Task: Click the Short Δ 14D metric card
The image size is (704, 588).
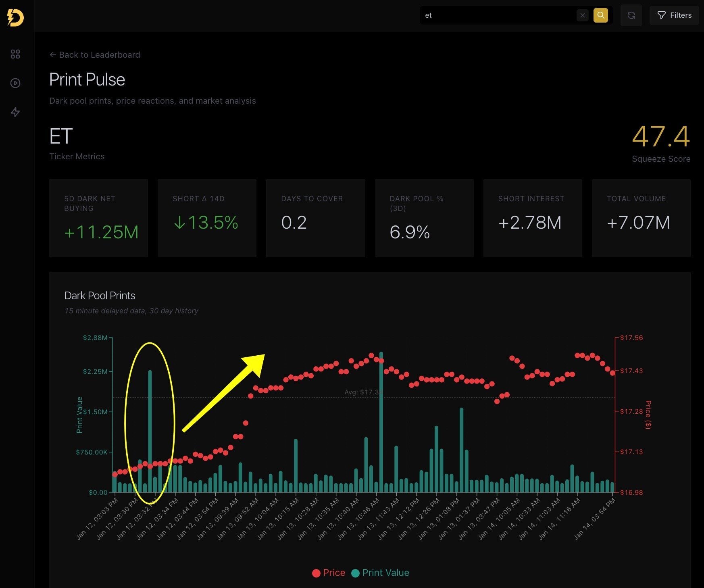Action: (x=207, y=218)
